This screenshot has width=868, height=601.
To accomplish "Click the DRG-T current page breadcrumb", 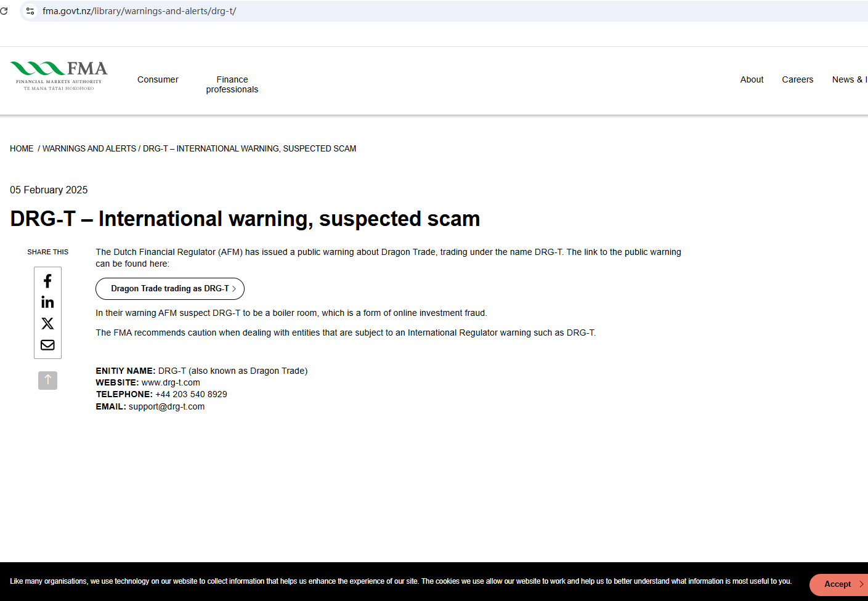I will coord(249,148).
